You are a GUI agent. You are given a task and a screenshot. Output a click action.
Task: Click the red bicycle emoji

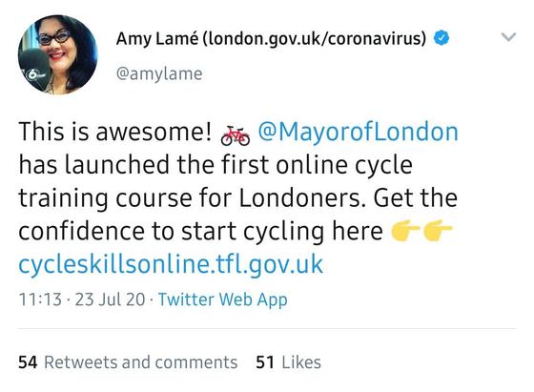pos(235,135)
